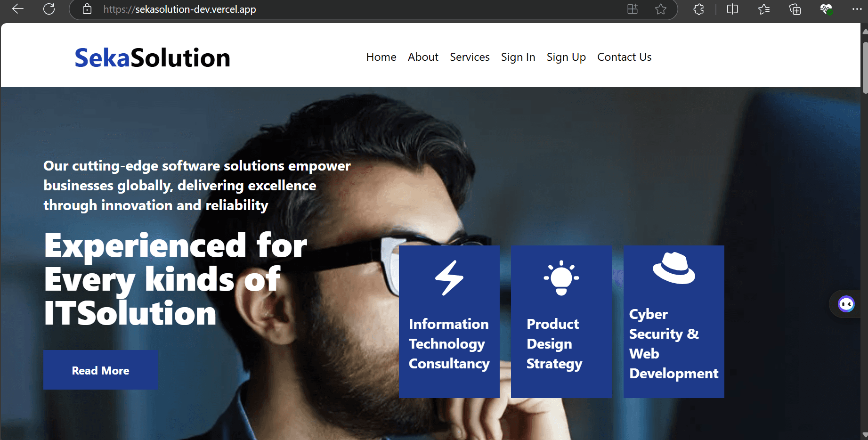Open the browser Extensions puzzle icon
868x440 pixels.
(698, 9)
